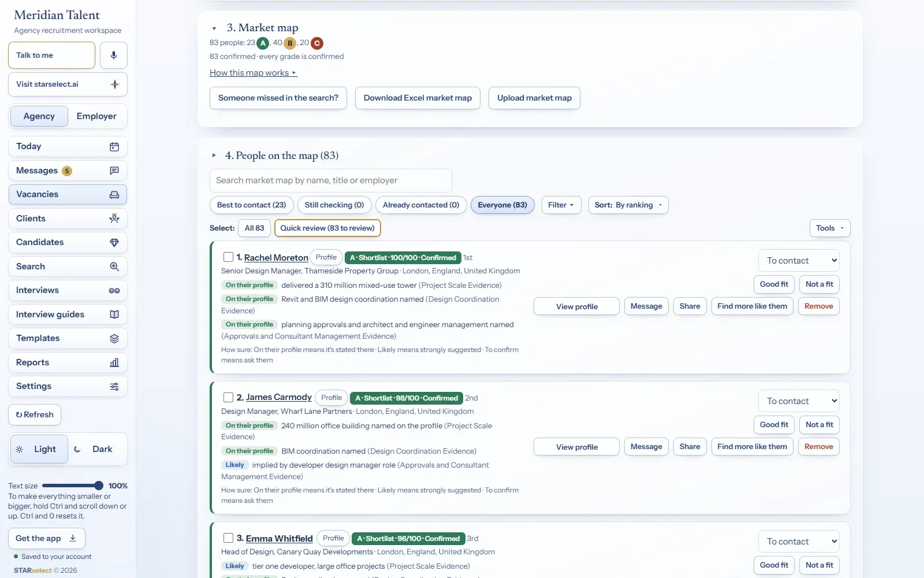Click the layers icon in the Templates row

[114, 339]
